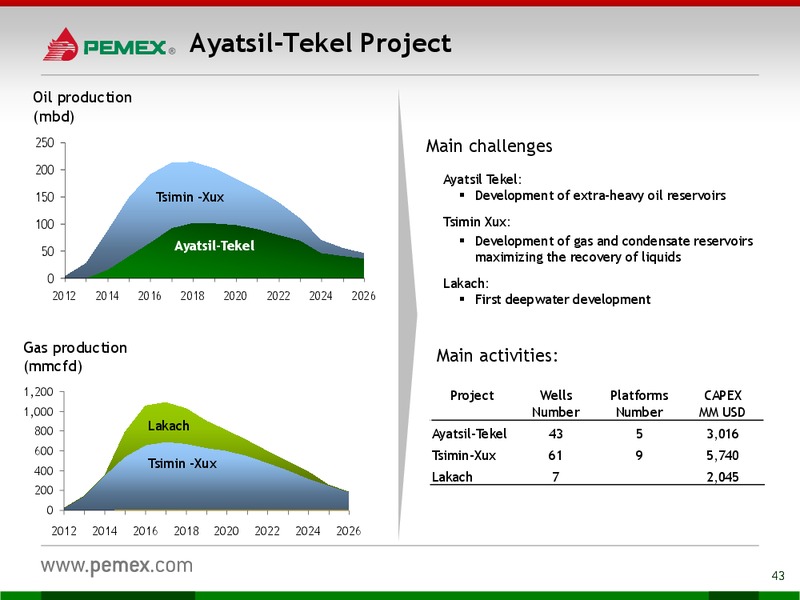This screenshot has height=600, width=800.
Task: Click the Wells Number column header
Action: [556, 404]
